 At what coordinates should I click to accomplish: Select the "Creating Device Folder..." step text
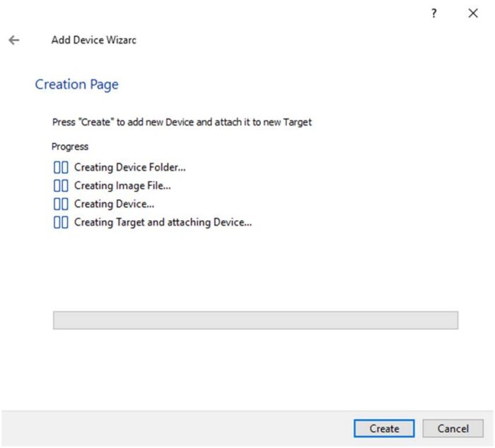[x=130, y=168]
